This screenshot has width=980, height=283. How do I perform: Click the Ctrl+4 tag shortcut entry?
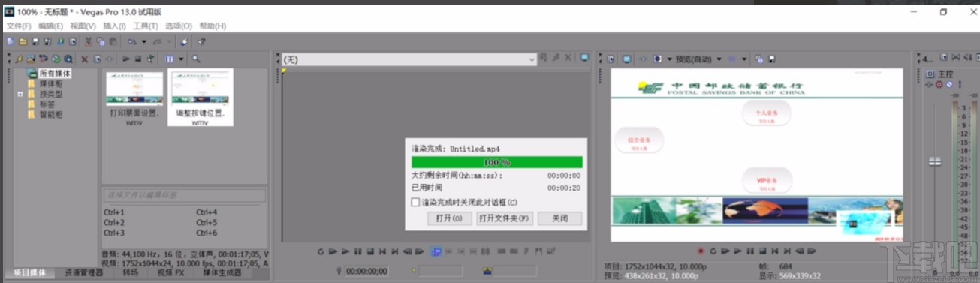(x=207, y=212)
